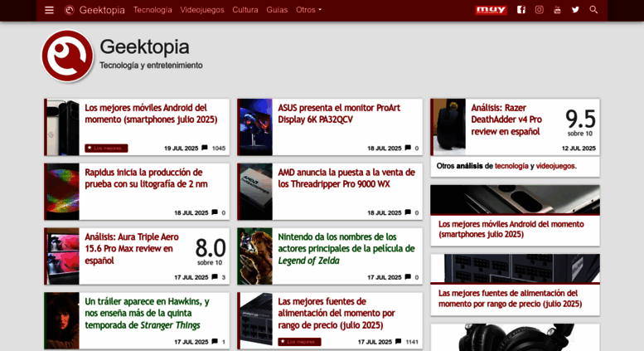Click the Geektopia logo icon in navbar
Image resolution: width=644 pixels, height=351 pixels.
click(x=70, y=10)
